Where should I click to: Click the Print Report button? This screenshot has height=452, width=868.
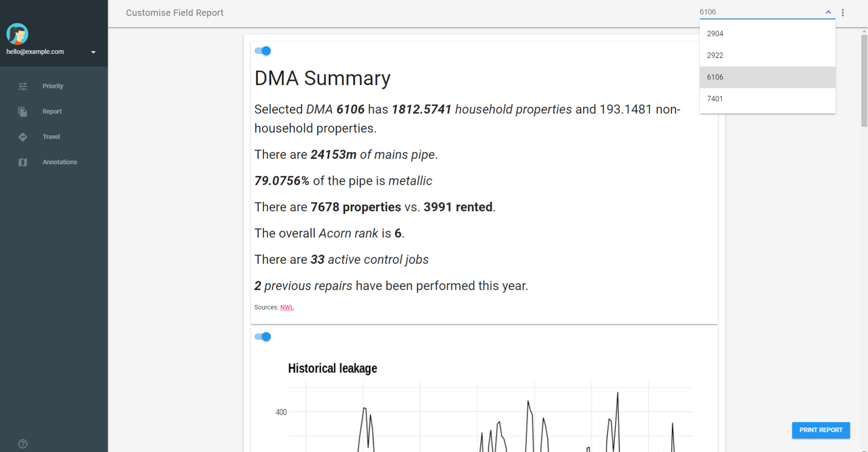pos(821,430)
